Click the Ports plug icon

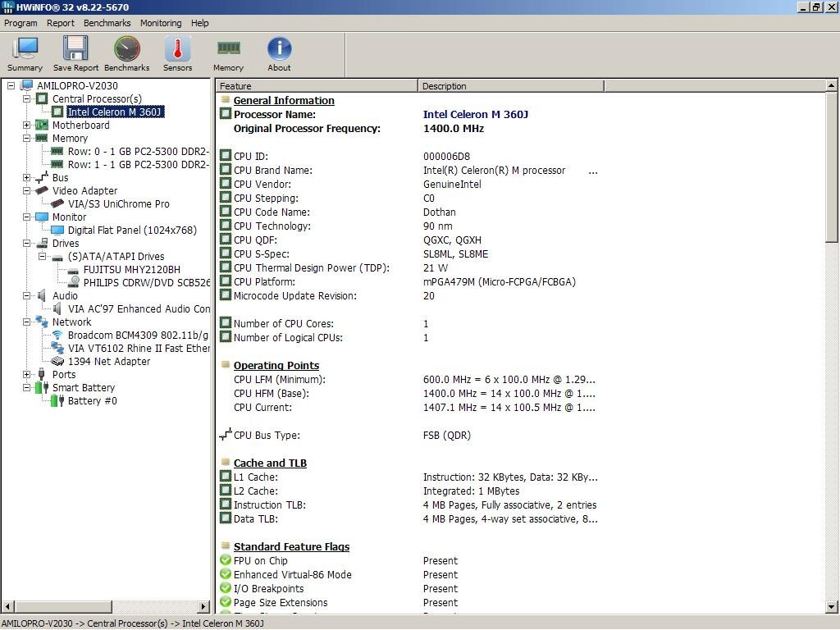click(42, 374)
